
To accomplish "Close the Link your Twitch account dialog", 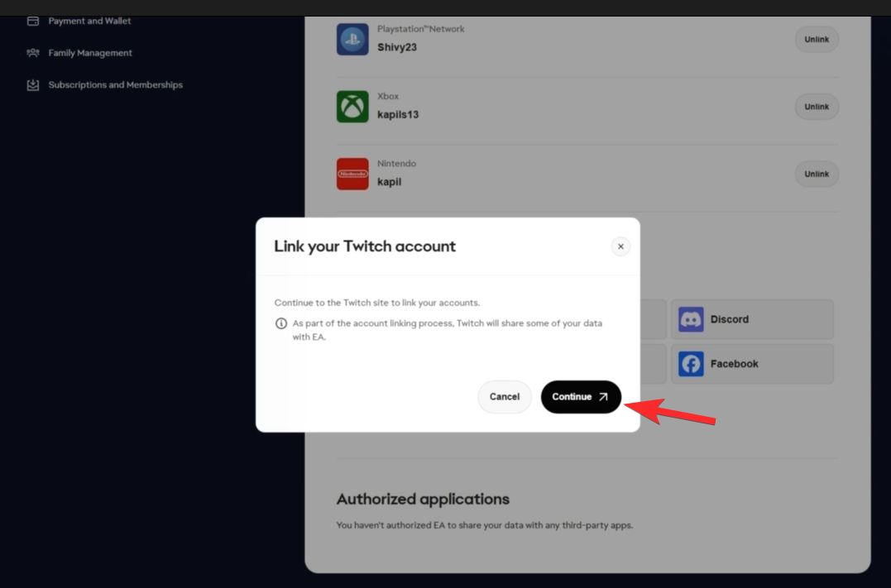I will tap(620, 246).
